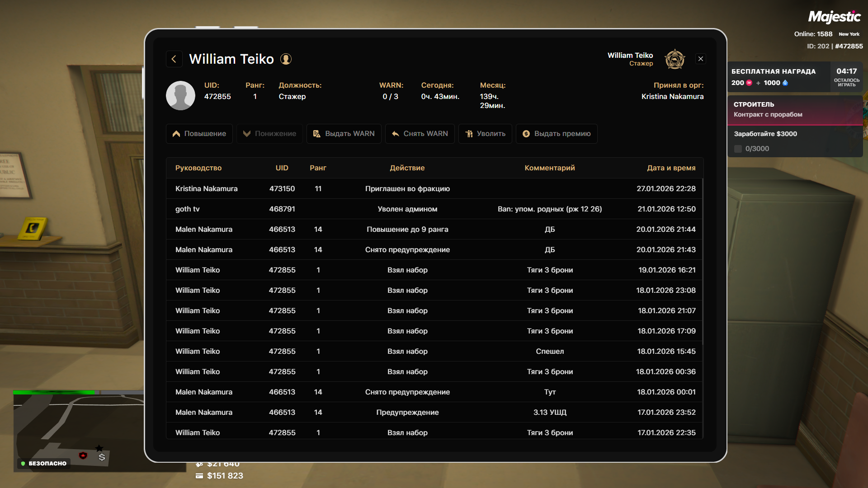The width and height of the screenshot is (868, 488).
Task: Click the Выдать WARN button
Action: pos(344,134)
